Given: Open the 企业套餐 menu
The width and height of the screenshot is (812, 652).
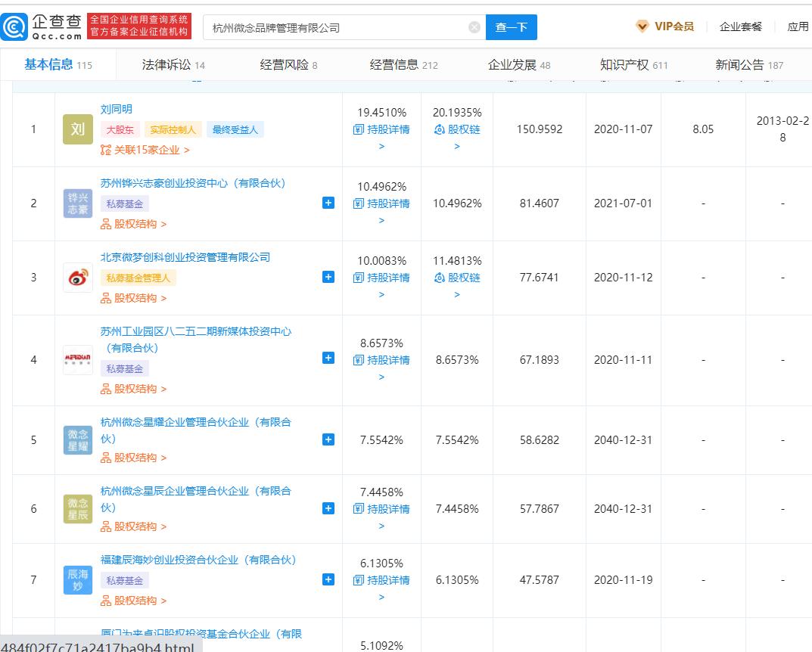Looking at the screenshot, I should [x=741, y=26].
